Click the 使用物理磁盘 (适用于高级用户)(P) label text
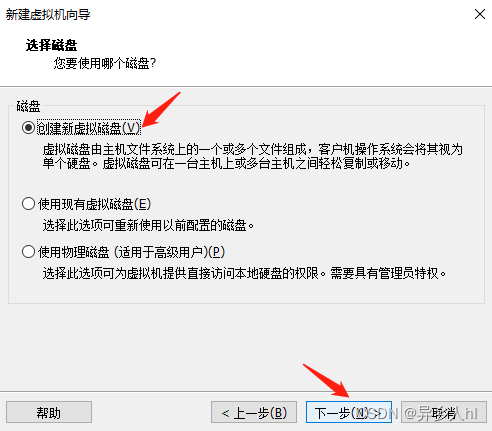Screen dimensions: 492x431 pyautogui.click(x=132, y=252)
